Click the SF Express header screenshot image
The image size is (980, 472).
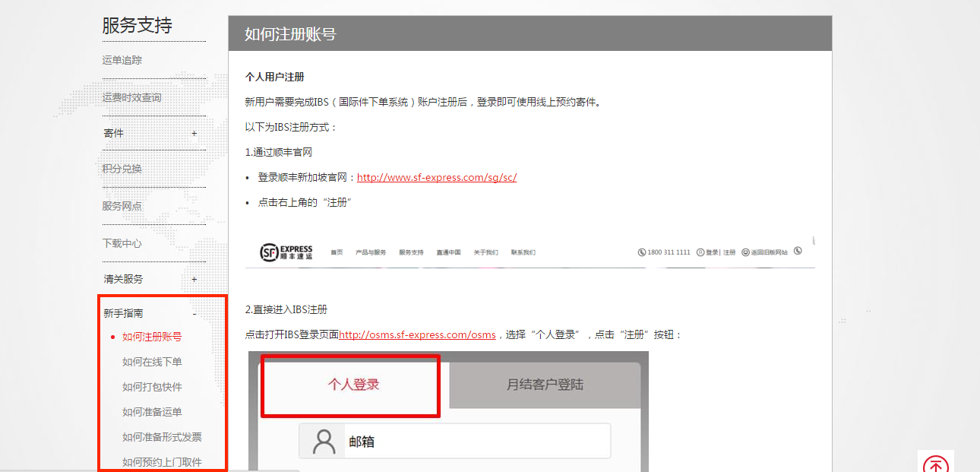pyautogui.click(x=530, y=252)
